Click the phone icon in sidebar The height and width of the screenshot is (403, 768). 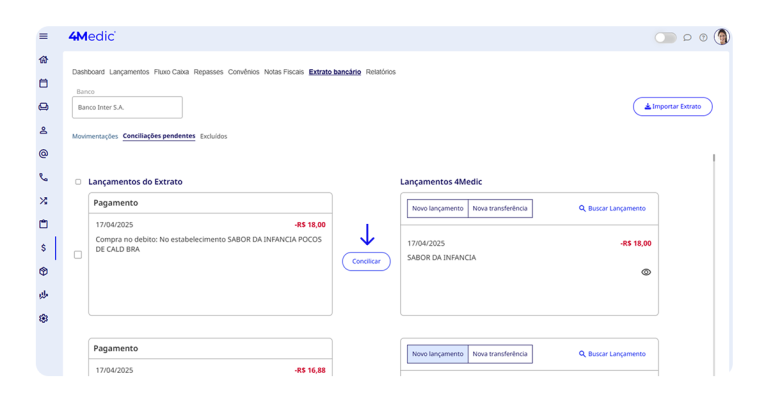(43, 177)
